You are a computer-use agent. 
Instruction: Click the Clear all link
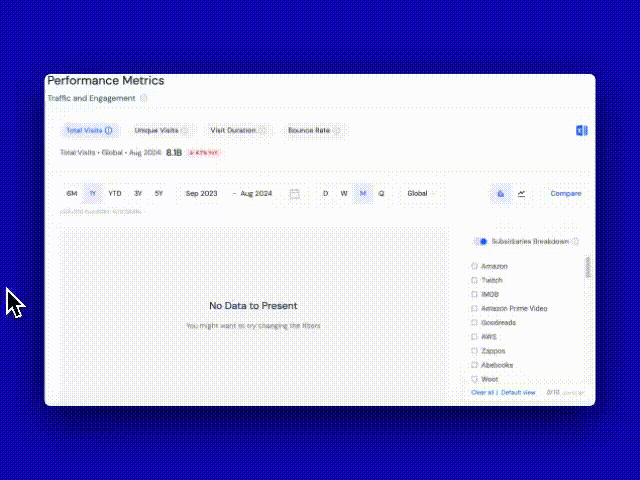point(482,393)
